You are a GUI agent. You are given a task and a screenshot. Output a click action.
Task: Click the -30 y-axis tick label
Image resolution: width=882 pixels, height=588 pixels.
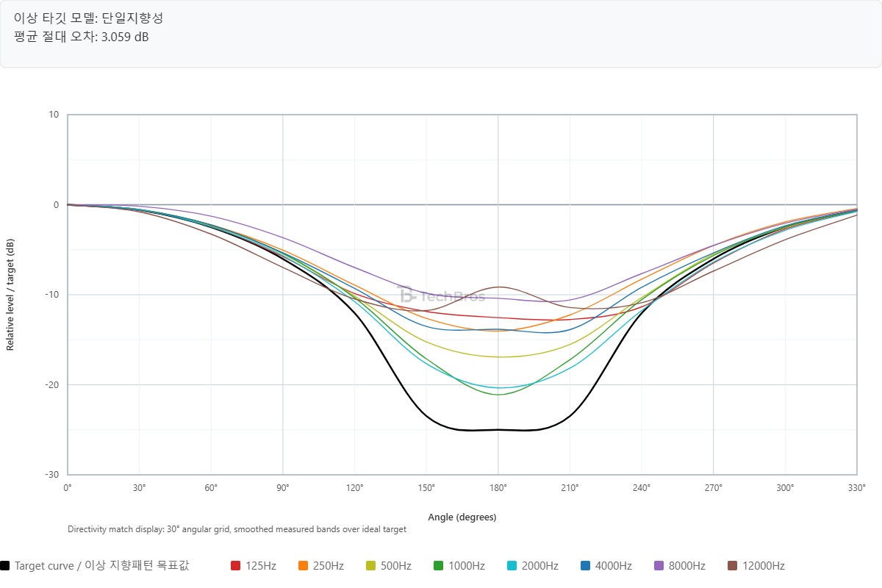tap(53, 475)
